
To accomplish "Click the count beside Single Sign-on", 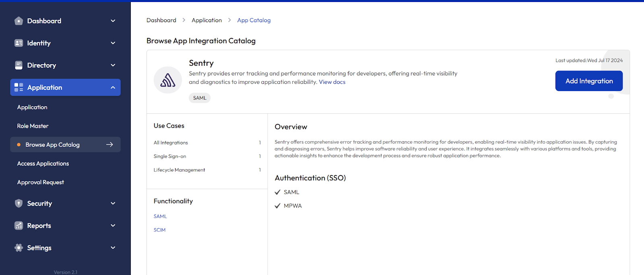I will [260, 156].
